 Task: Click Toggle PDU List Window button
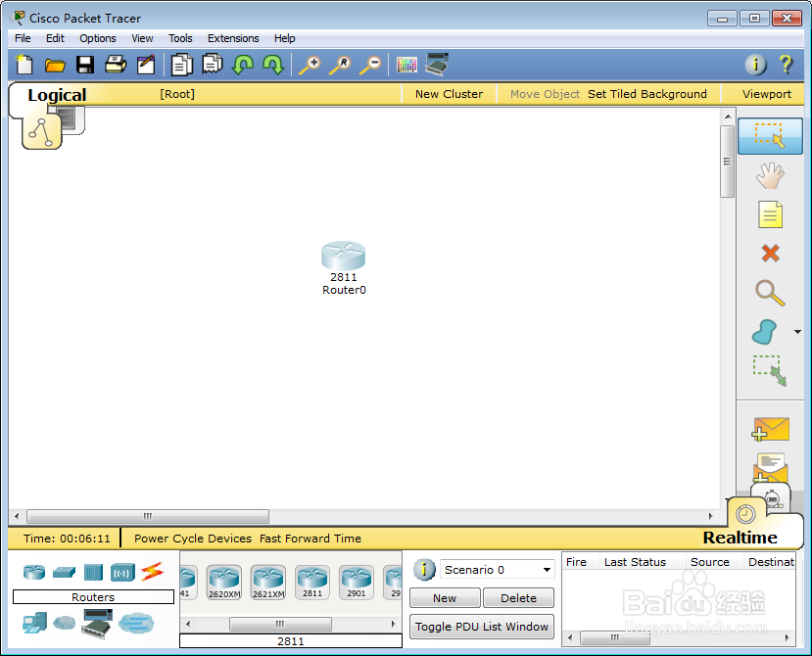(x=482, y=627)
